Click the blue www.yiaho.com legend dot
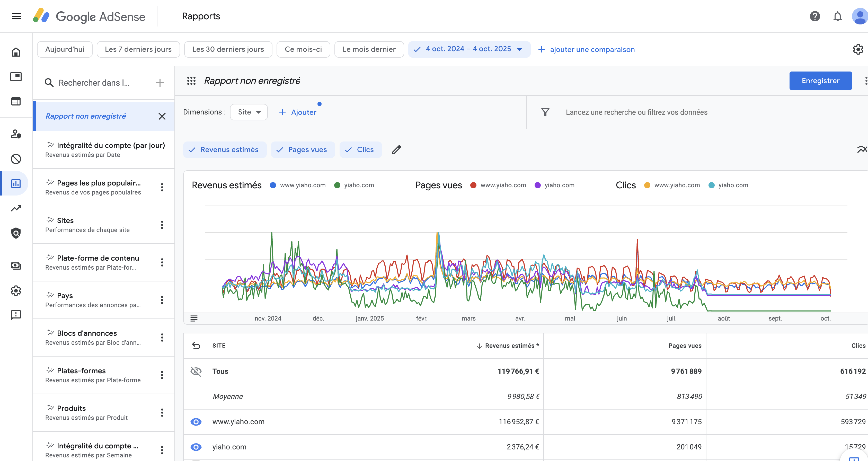 [273, 185]
